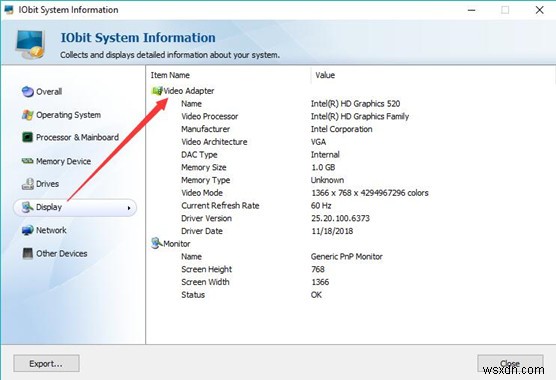
Task: Select the DAC Type row
Action: coord(199,155)
